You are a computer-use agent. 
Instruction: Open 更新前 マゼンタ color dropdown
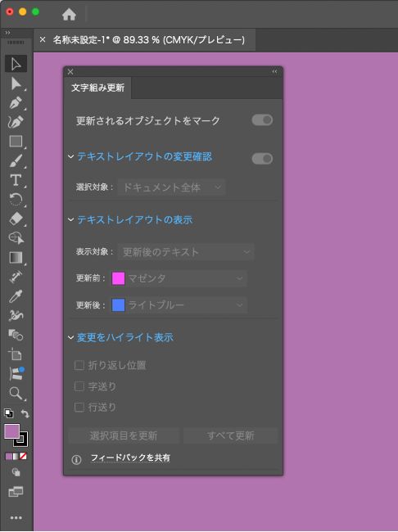tap(179, 278)
